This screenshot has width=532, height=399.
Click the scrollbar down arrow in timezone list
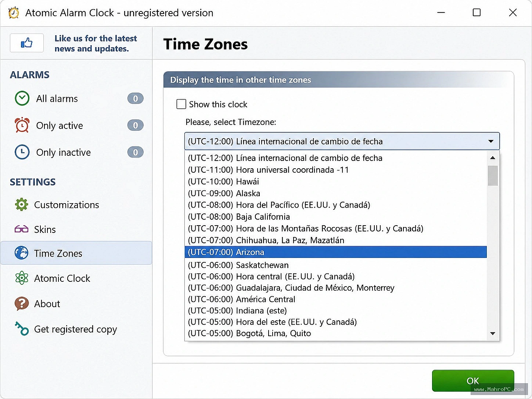pos(493,334)
